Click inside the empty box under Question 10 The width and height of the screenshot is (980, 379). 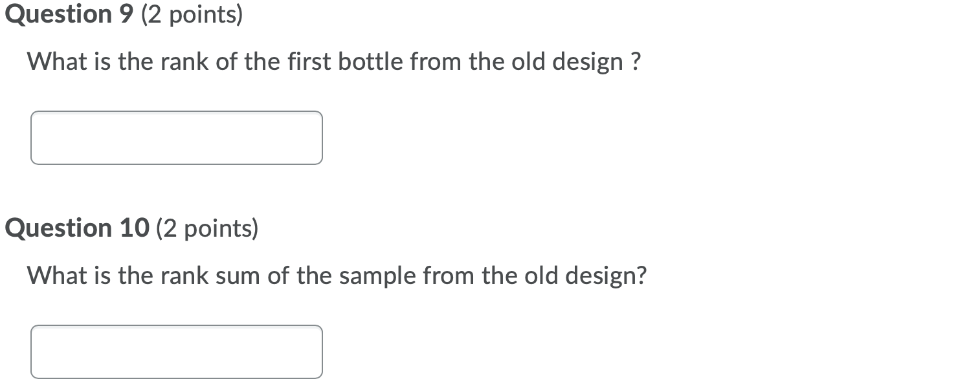point(176,351)
